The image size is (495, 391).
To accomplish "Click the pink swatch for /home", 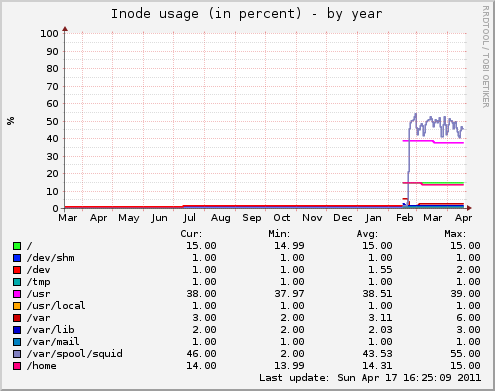I will 17,366.
